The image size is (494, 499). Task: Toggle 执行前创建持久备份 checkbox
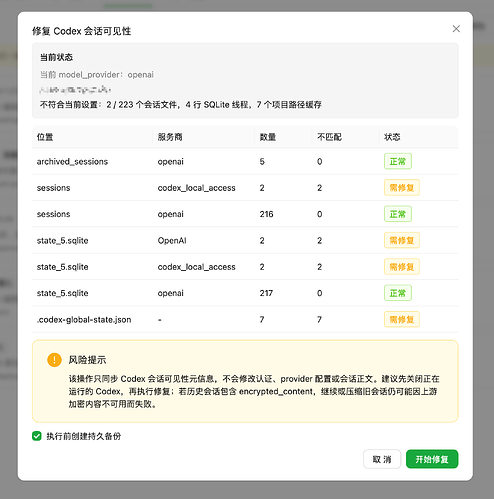click(x=37, y=436)
